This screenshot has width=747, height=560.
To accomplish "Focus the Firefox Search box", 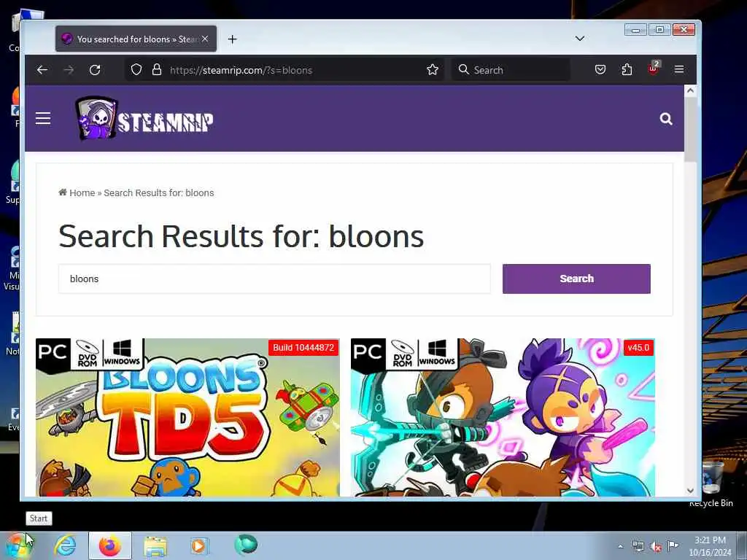I will pyautogui.click(x=511, y=70).
